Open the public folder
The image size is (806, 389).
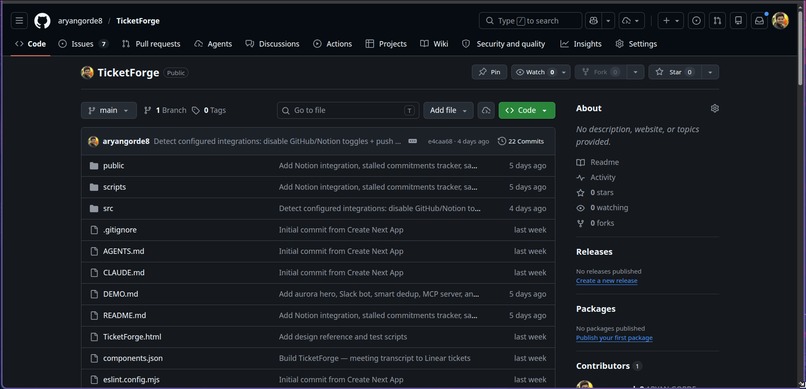(113, 165)
